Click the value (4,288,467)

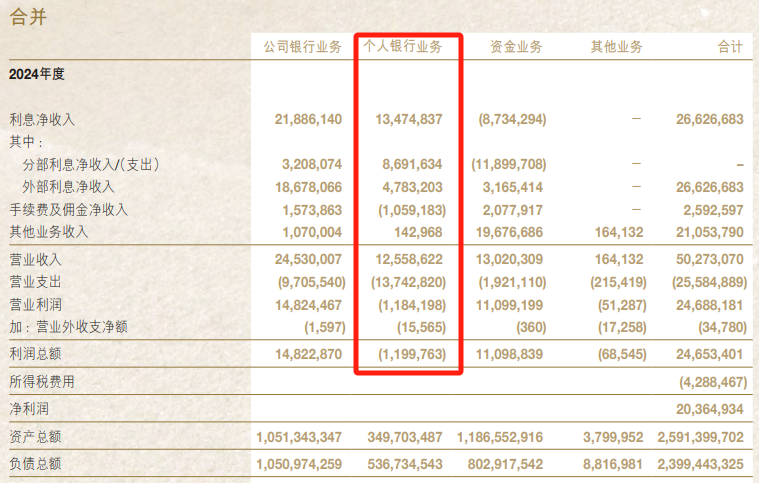coord(713,382)
